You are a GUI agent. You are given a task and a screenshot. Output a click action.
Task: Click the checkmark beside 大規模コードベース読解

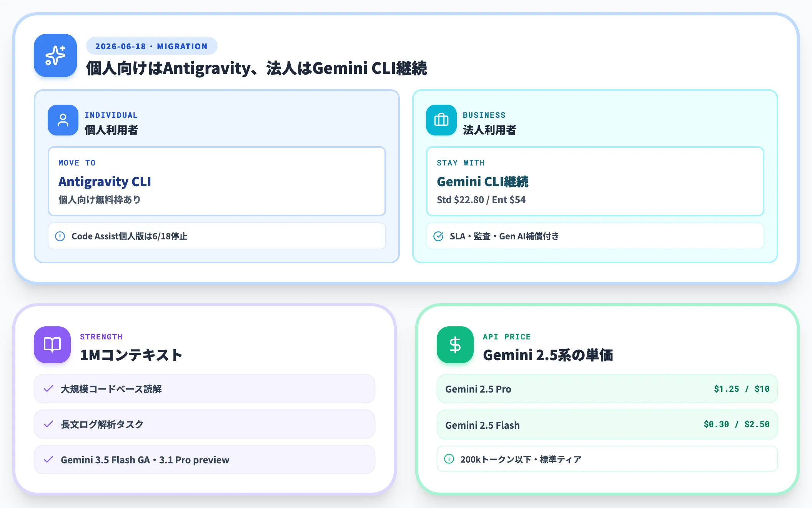(48, 389)
